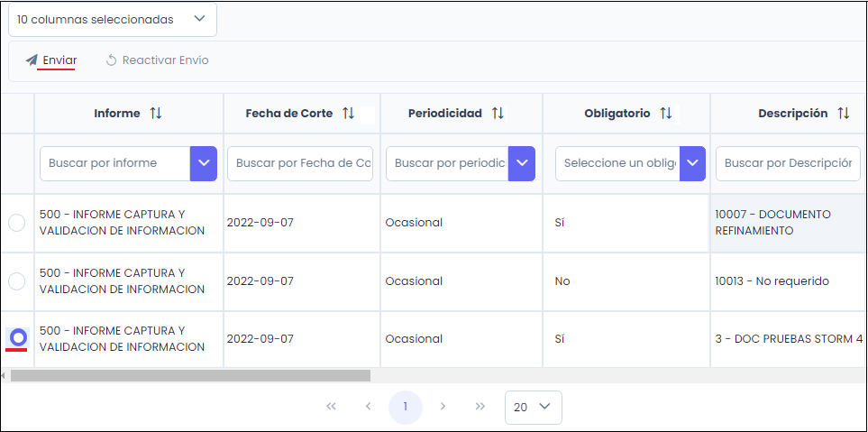This screenshot has width=868, height=432.
Task: Go to next page single chevron
Action: pos(443,407)
